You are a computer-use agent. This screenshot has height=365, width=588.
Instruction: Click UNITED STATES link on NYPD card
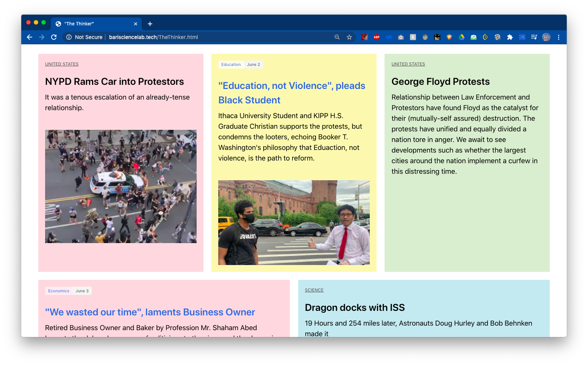coord(62,64)
